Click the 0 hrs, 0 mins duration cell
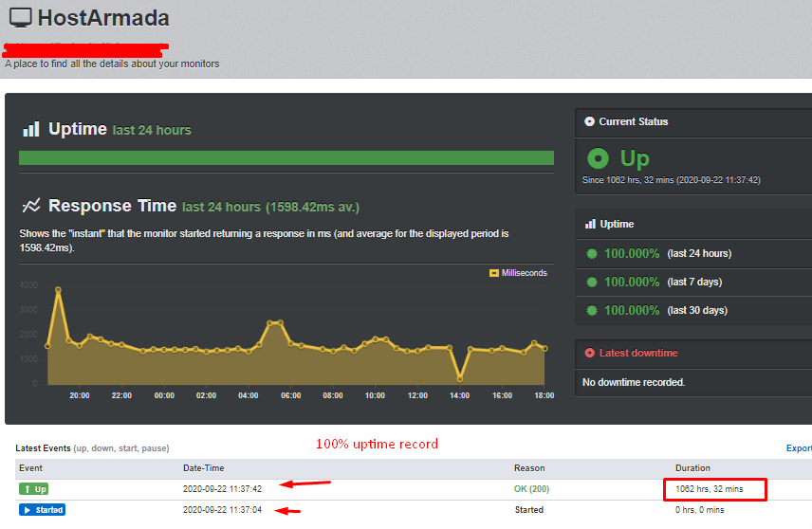Screen dimensions: 812x529 coord(700,510)
